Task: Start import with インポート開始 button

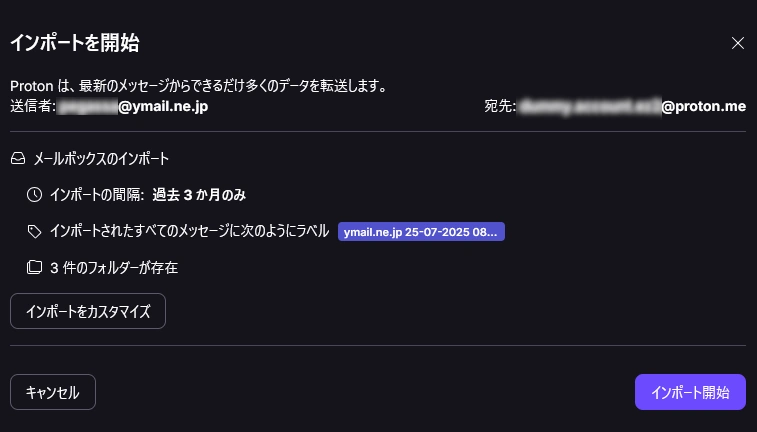Action: point(690,392)
